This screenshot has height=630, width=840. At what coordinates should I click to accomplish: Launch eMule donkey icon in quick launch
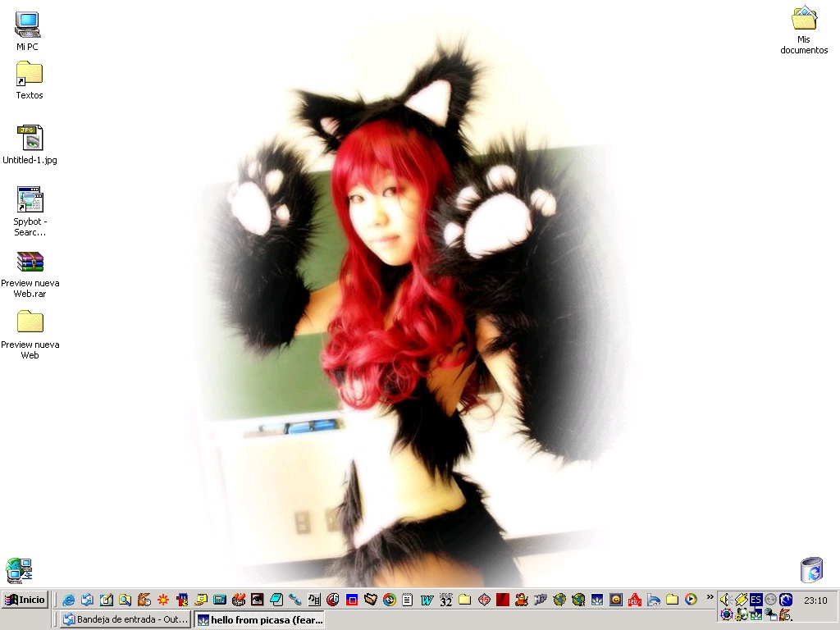click(x=144, y=600)
